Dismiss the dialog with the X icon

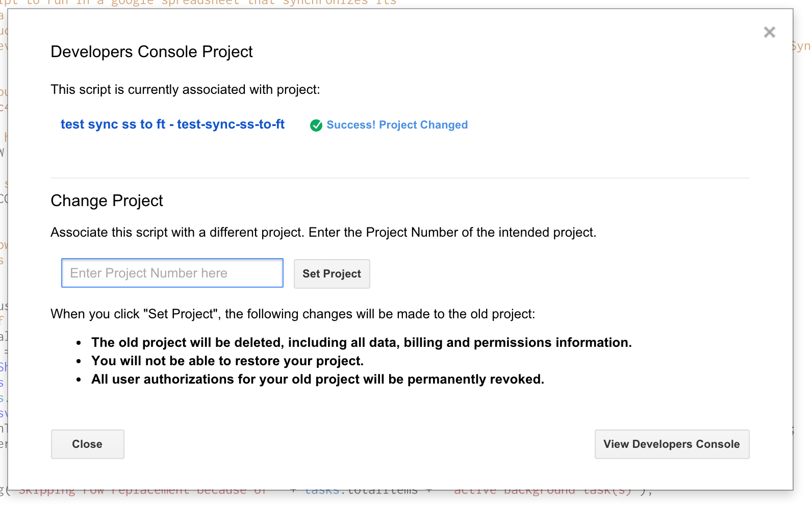[x=769, y=33]
